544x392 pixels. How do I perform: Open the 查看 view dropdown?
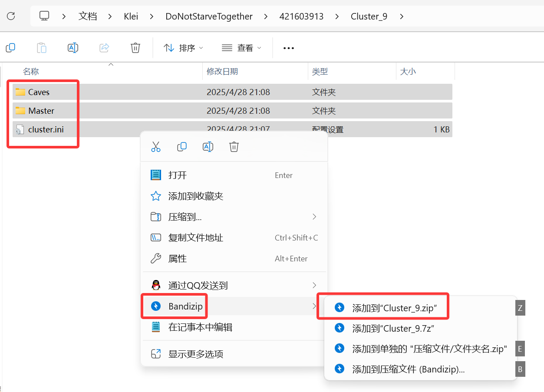click(241, 48)
